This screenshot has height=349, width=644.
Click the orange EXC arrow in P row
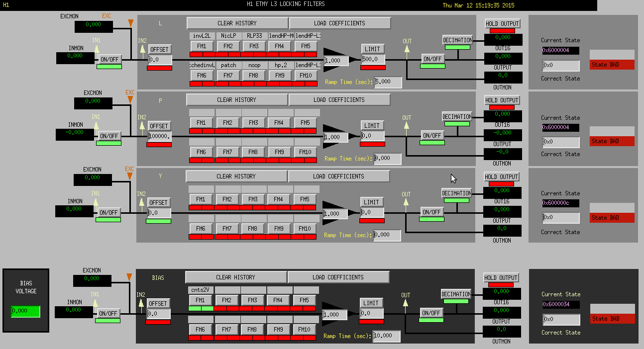130,99
